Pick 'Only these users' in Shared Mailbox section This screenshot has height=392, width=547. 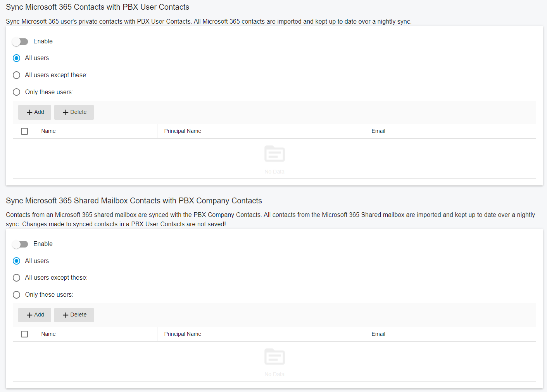(17, 295)
